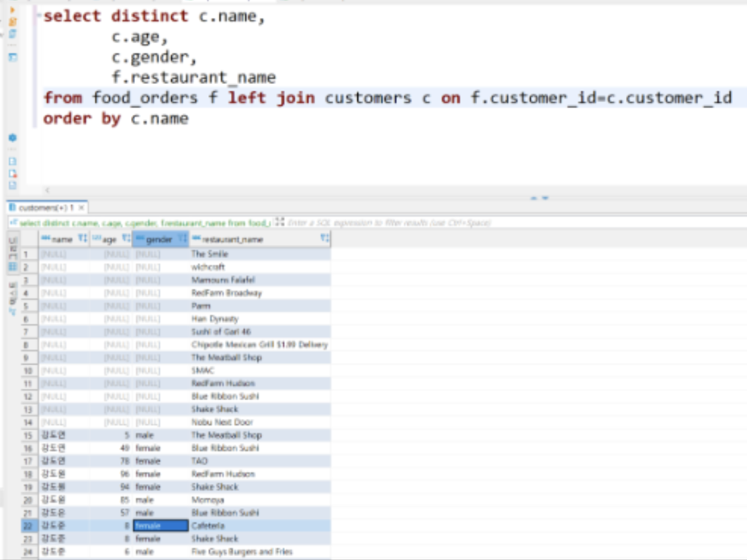747x560 pixels.
Task: Click 'f.restaurant_name' in the SQL editor
Action: coord(193,77)
